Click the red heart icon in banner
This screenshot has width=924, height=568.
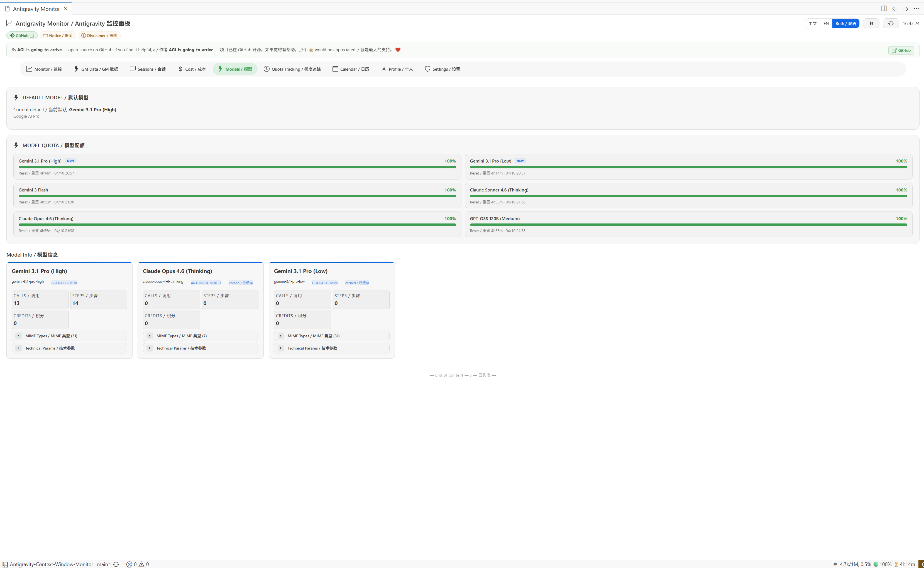[398, 50]
